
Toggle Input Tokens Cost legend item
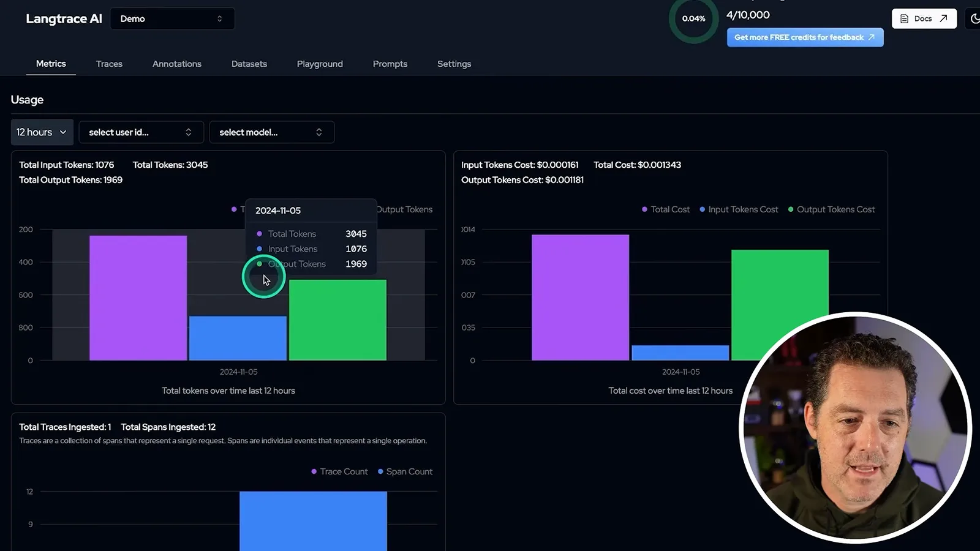tap(739, 209)
